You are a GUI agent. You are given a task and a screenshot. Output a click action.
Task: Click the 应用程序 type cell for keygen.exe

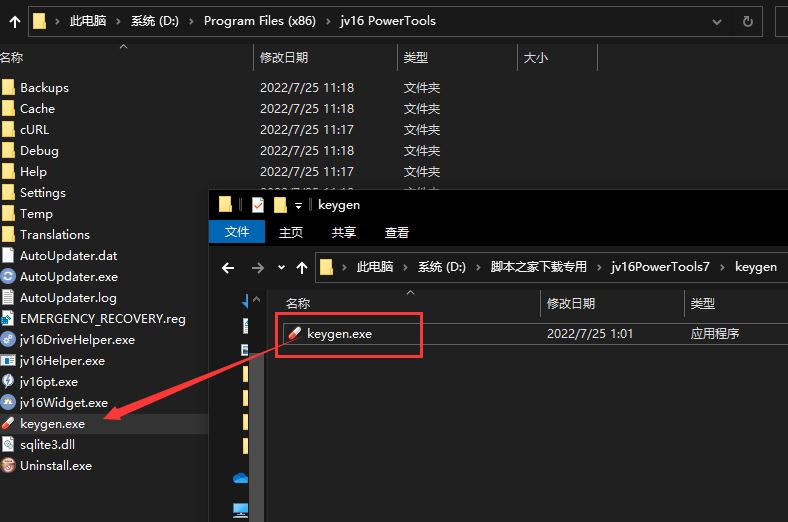(x=715, y=334)
